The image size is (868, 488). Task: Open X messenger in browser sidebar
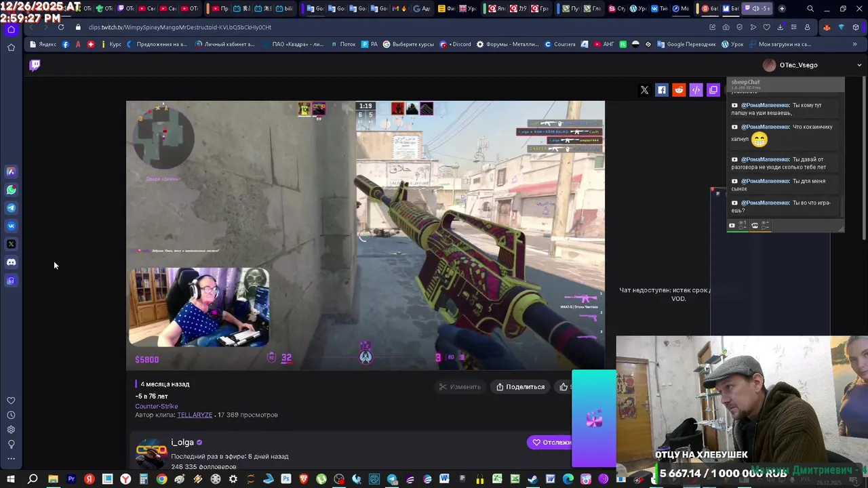click(11, 244)
